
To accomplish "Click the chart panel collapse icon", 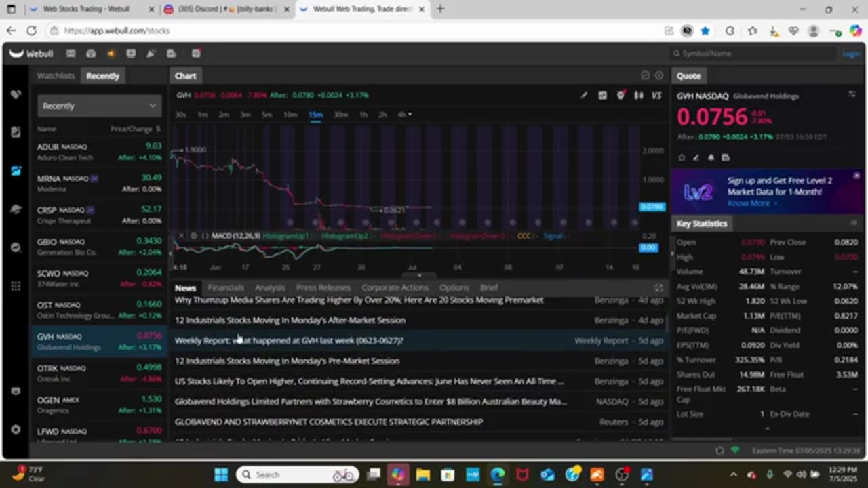I will pyautogui.click(x=646, y=75).
